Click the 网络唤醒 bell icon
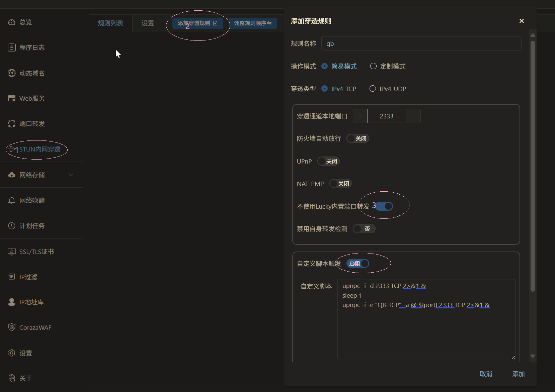This screenshot has height=392, width=555. (12, 200)
